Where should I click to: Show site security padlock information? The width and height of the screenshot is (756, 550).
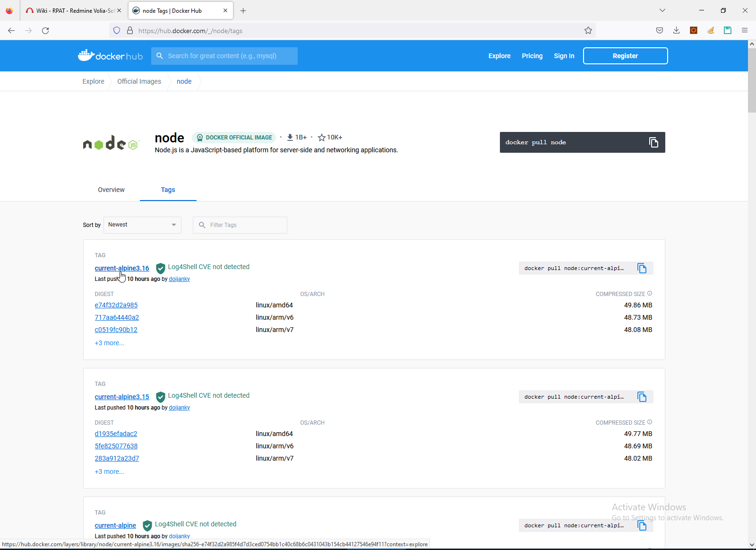coord(130,31)
